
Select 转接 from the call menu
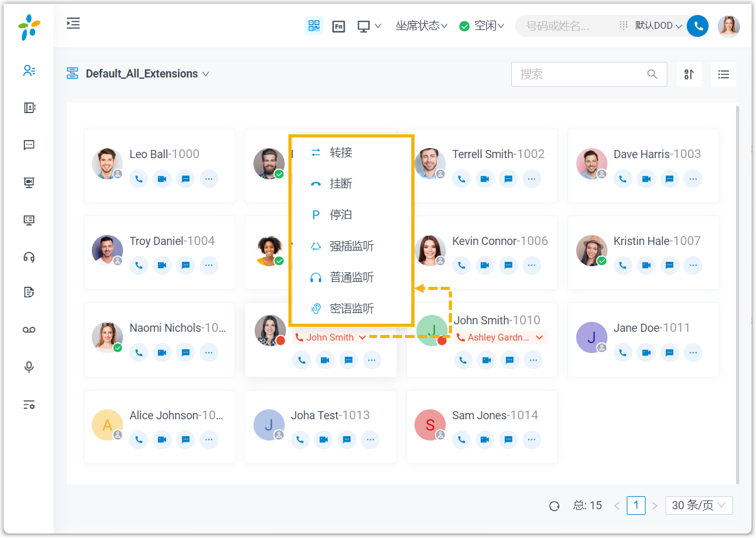(341, 152)
